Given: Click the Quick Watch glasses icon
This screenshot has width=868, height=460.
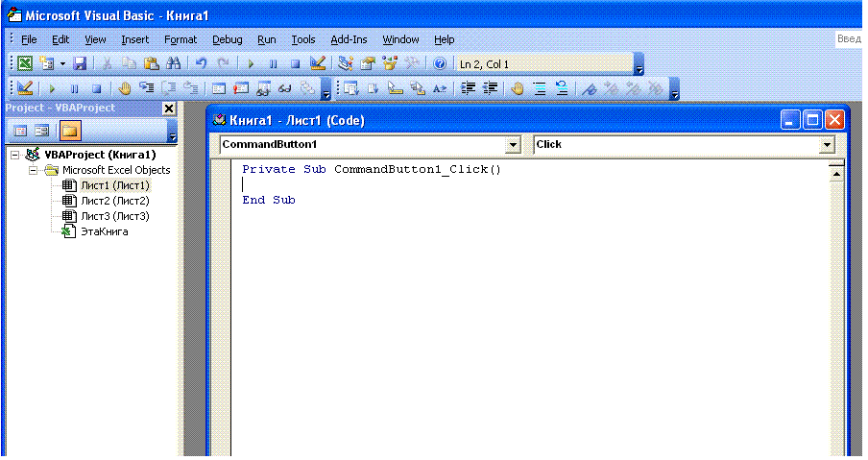Looking at the screenshot, I should (x=285, y=88).
